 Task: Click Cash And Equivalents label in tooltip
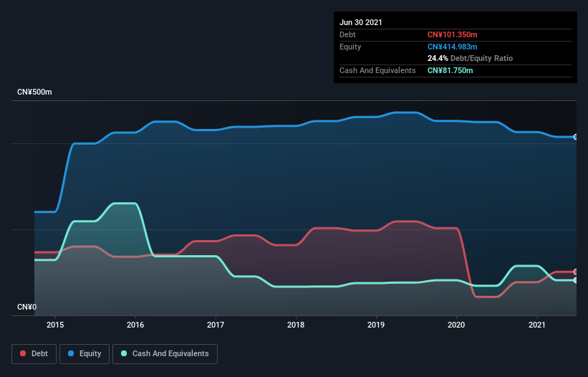[377, 70]
